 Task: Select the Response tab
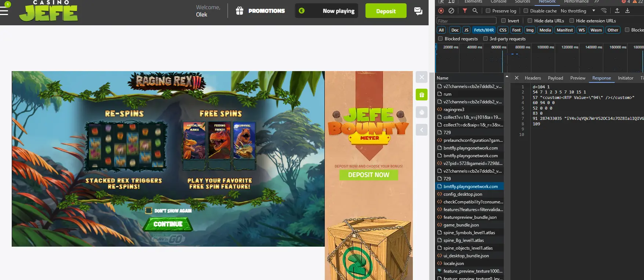point(601,78)
